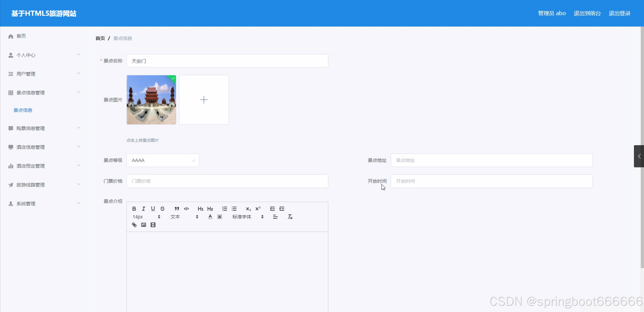Click the 退出登录 link
The width and height of the screenshot is (644, 312).
(619, 13)
